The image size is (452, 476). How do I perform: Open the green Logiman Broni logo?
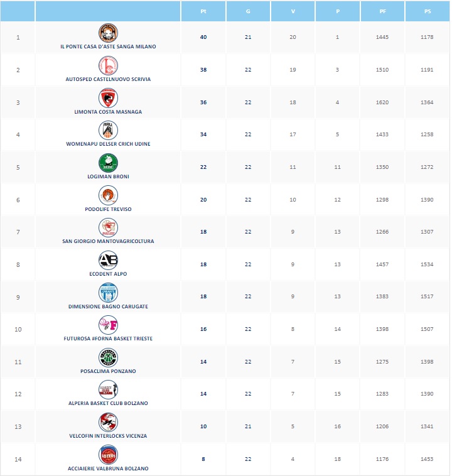pos(108,163)
